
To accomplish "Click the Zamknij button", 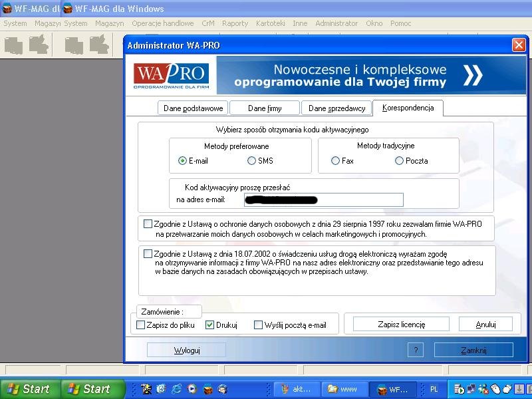I will pyautogui.click(x=473, y=350).
